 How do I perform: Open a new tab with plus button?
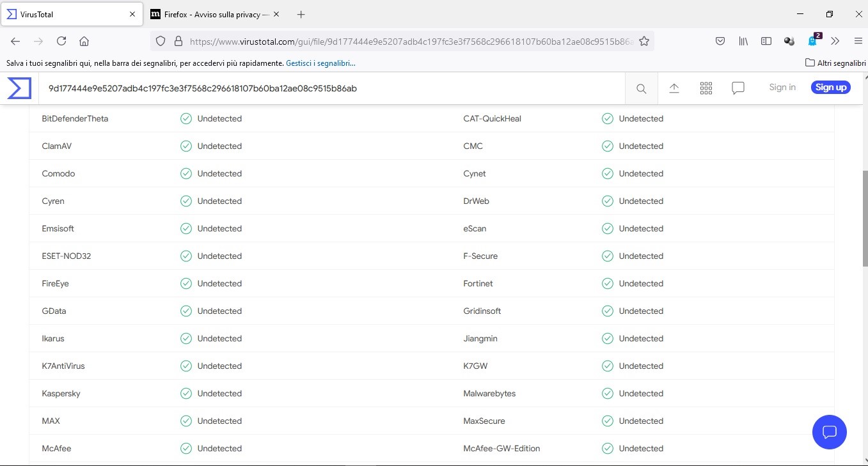click(301, 14)
